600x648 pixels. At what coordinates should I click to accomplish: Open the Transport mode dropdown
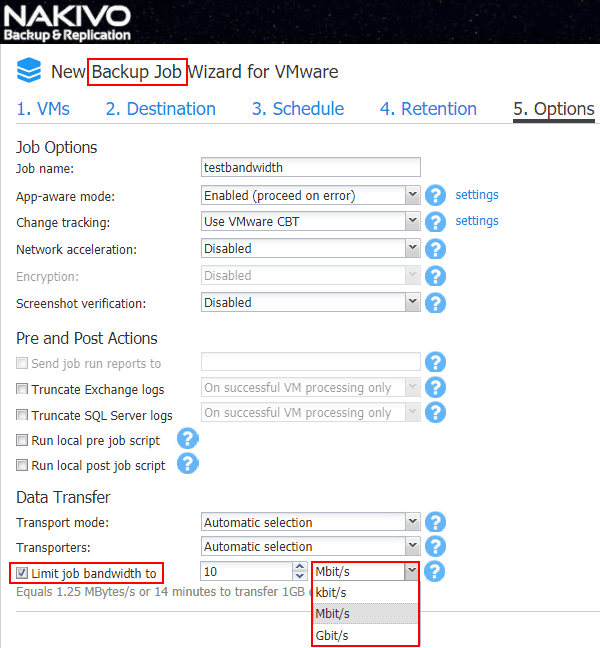[412, 522]
